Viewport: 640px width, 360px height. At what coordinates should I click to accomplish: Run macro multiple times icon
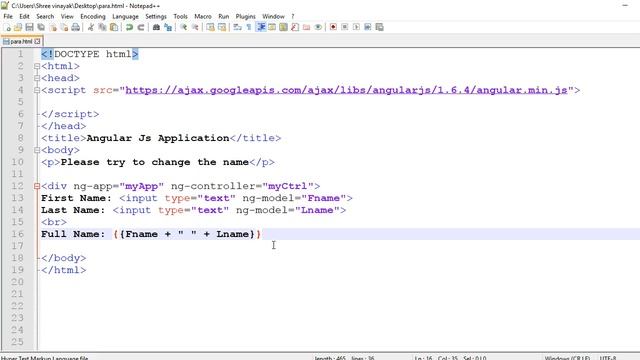coord(368,27)
